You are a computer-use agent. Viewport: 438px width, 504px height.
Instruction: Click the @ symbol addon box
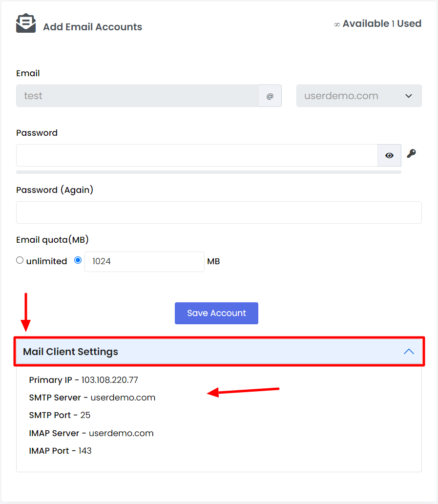point(270,96)
